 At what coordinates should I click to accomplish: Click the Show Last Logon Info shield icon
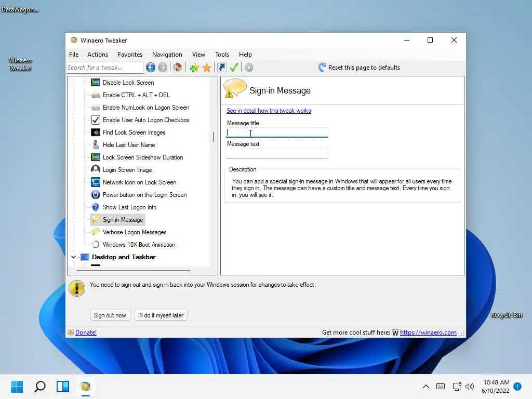pos(96,207)
